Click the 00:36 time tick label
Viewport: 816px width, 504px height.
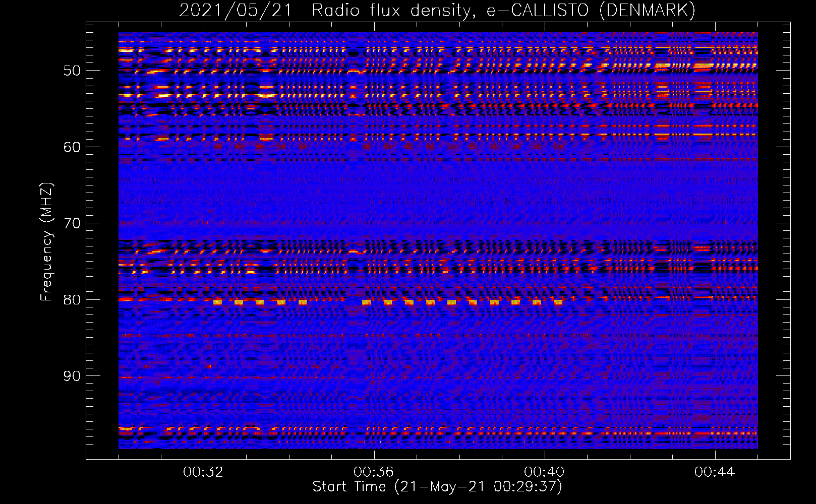click(374, 472)
